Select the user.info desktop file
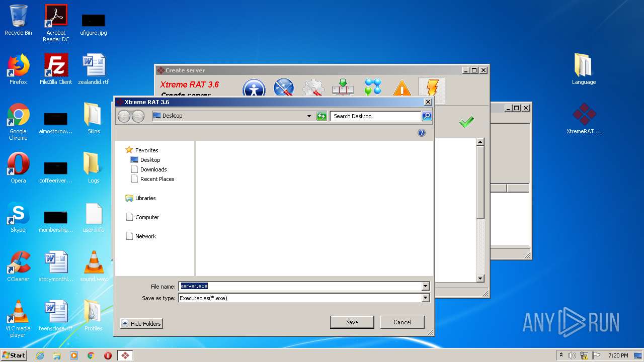The image size is (644, 362). (94, 217)
